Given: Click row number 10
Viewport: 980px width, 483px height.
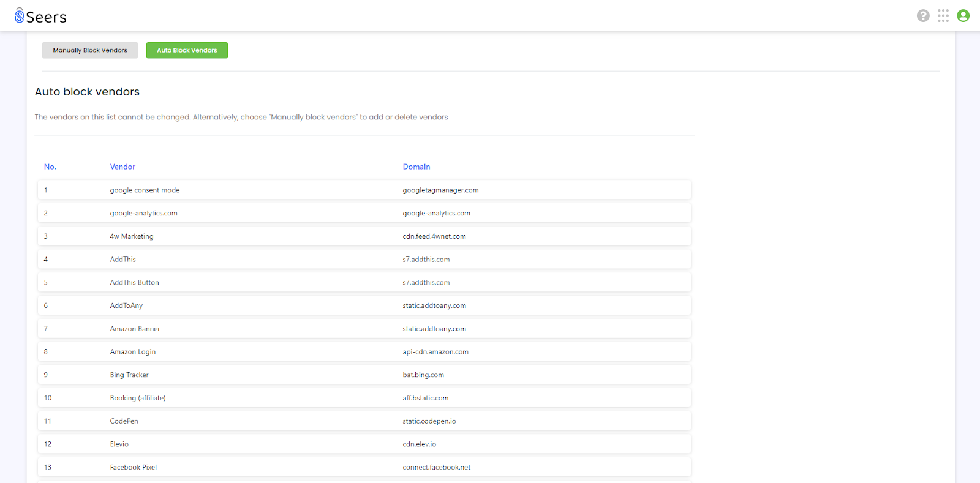Looking at the screenshot, I should [x=48, y=399].
